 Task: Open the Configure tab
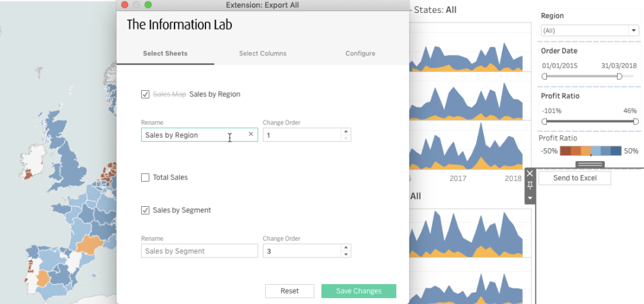click(360, 53)
